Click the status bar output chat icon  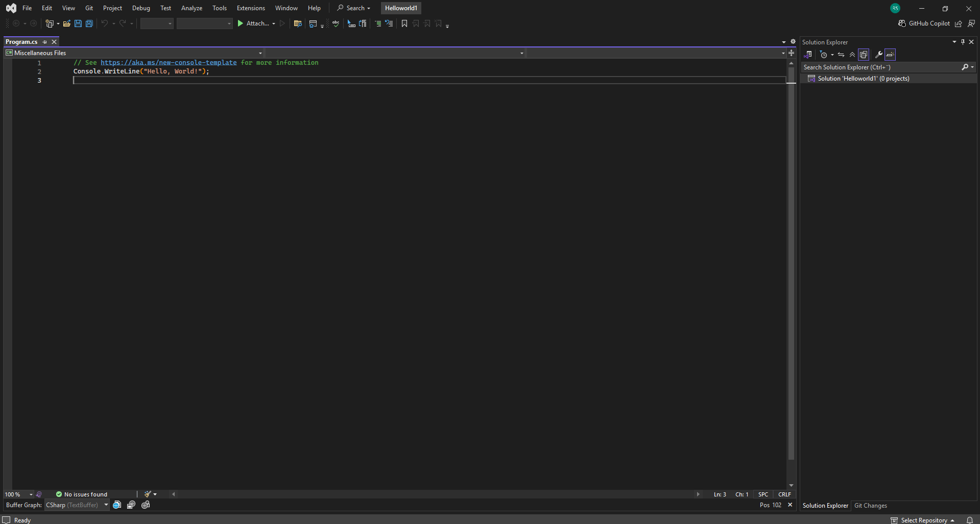tap(6, 520)
